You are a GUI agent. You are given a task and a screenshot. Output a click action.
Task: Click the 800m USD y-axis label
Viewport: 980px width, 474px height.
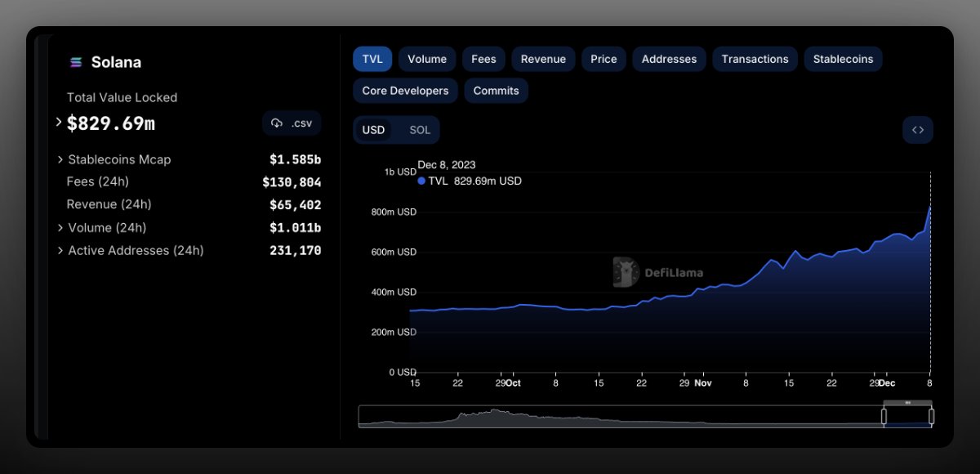tap(394, 212)
